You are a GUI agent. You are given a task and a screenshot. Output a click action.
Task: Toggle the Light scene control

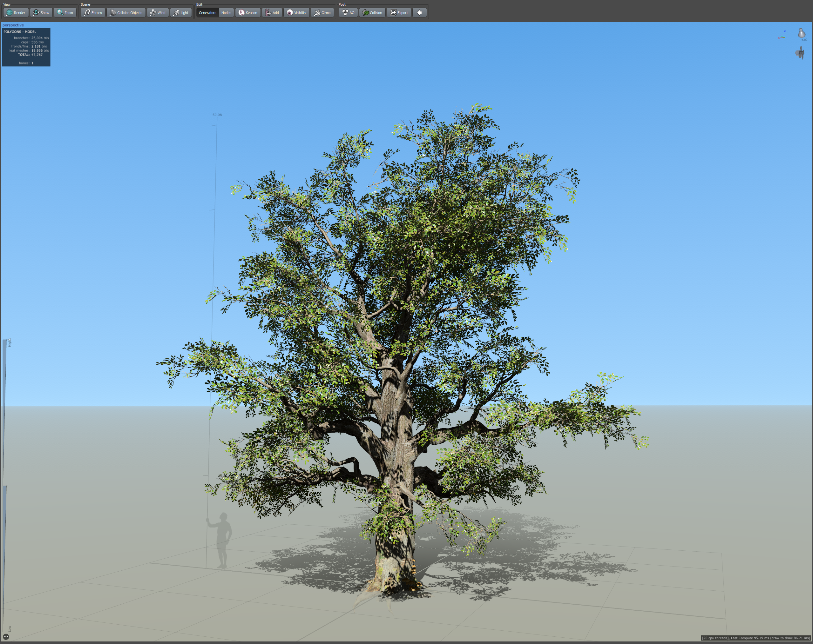181,12
